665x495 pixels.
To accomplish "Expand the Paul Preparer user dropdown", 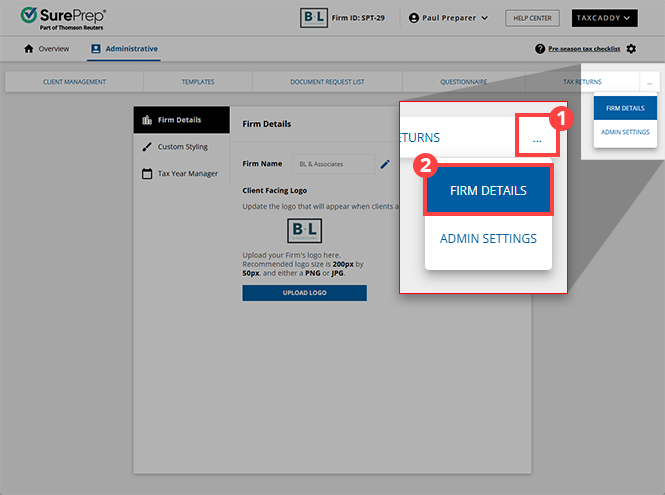I will [448, 18].
